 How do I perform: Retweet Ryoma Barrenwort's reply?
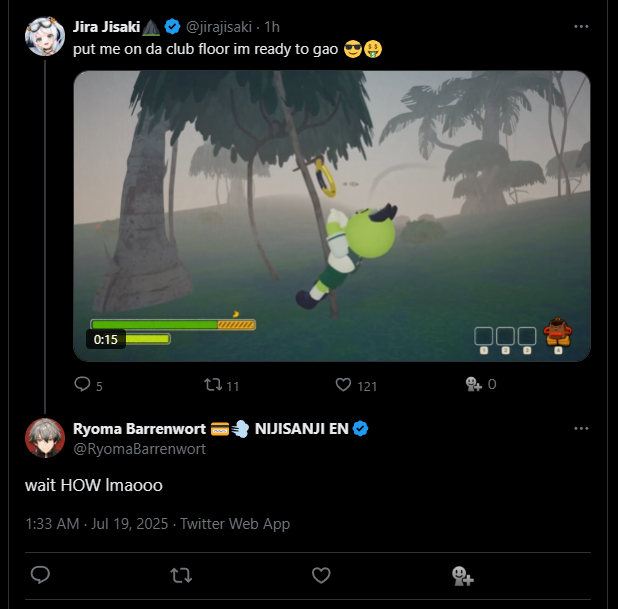[x=181, y=575]
